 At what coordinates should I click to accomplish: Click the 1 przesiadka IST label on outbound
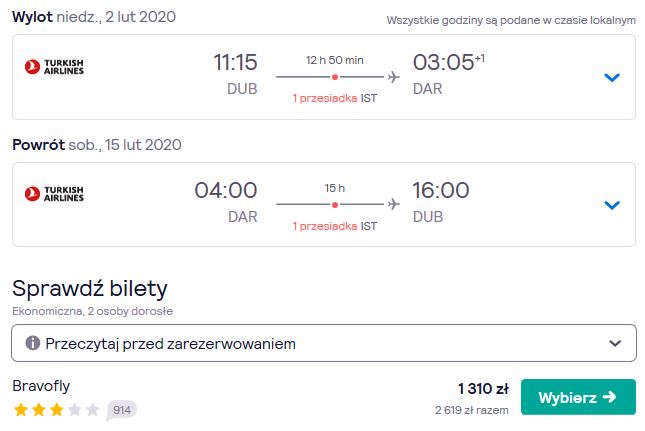click(x=334, y=98)
